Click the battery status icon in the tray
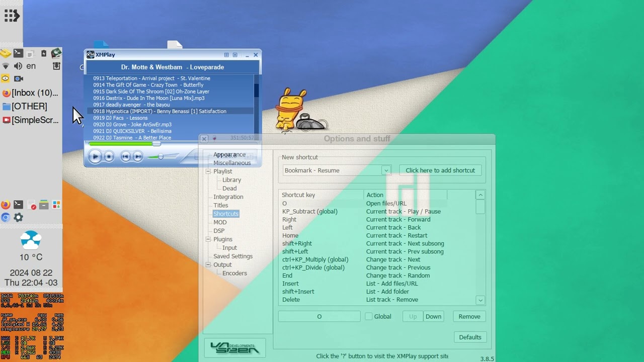This screenshot has width=644, height=362. [44, 53]
